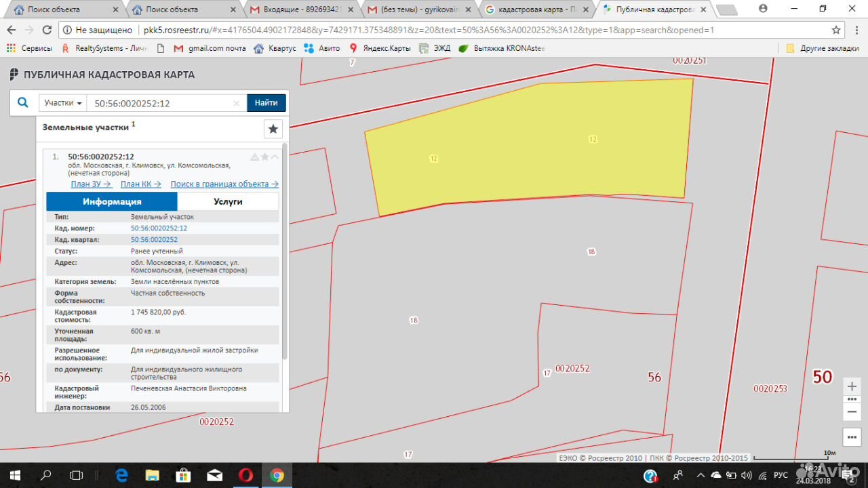Image resolution: width=868 pixels, height=488 pixels.
Task: Open the volume control in the system tray
Action: click(747, 475)
